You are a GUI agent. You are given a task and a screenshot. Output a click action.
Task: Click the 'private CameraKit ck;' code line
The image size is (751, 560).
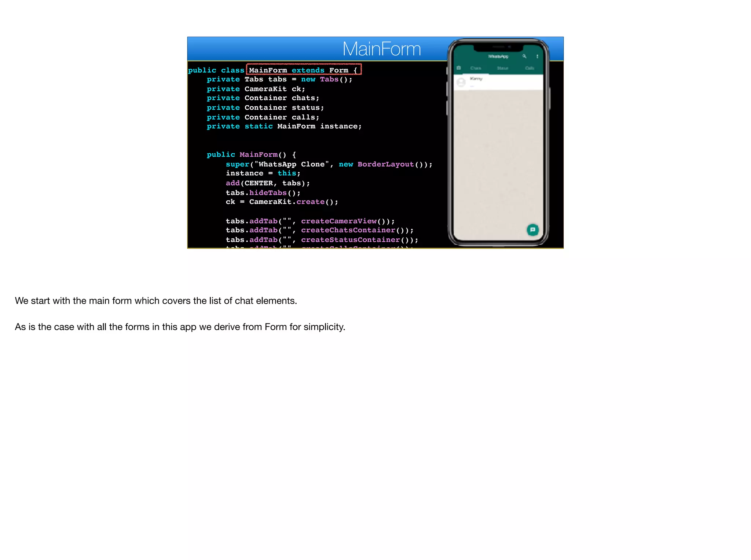pyautogui.click(x=256, y=89)
